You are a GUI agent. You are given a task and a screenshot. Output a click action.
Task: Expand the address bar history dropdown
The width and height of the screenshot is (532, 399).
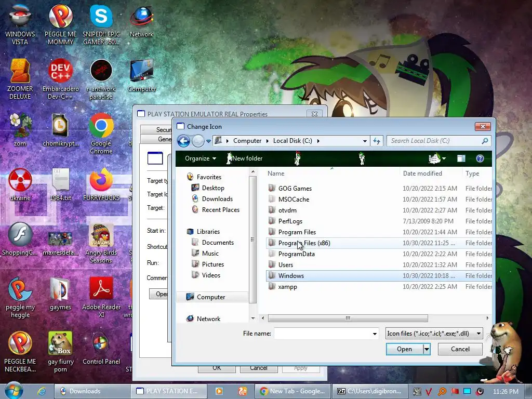pos(365,141)
